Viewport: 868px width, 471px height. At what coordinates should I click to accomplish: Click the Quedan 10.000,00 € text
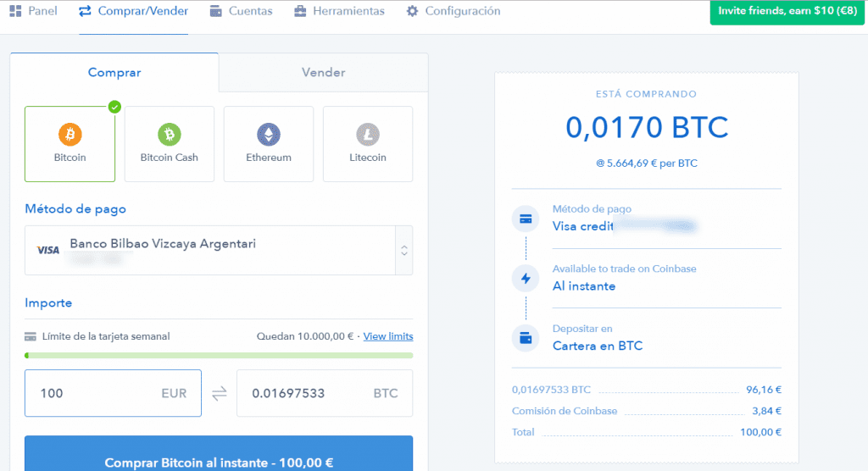(x=305, y=336)
